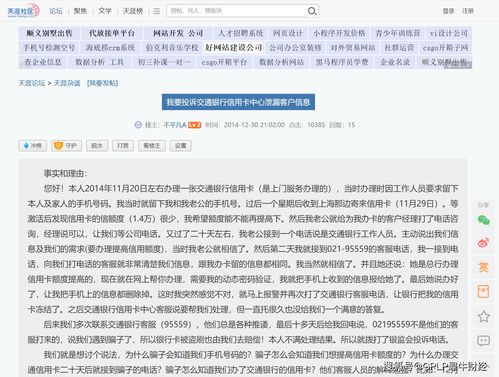
Task: Open the 顺义别墅出售 ad in the first row
Action: point(49,33)
